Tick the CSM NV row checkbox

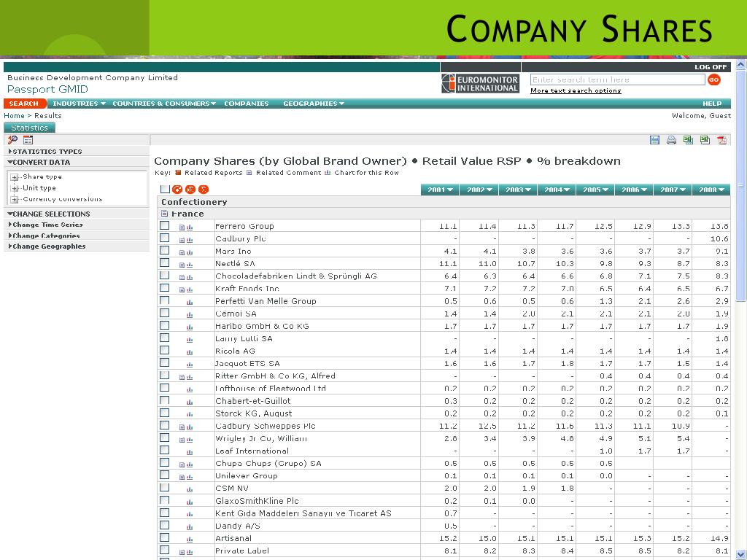click(x=164, y=487)
